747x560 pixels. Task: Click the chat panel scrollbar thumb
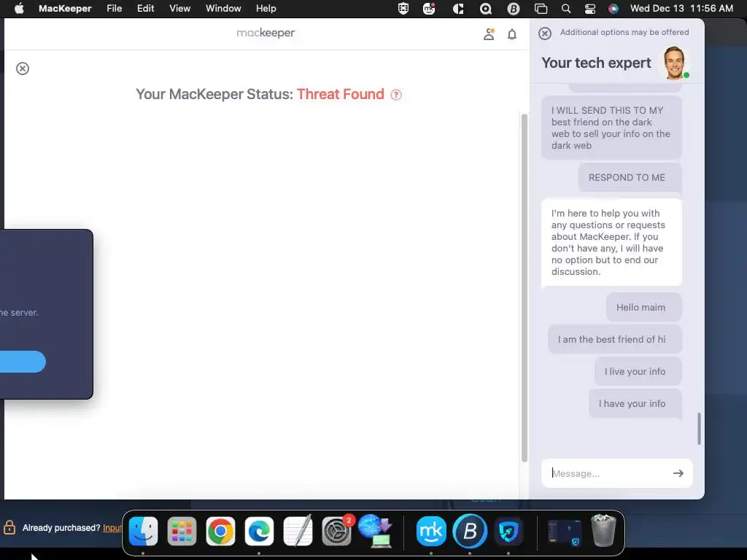coord(699,429)
